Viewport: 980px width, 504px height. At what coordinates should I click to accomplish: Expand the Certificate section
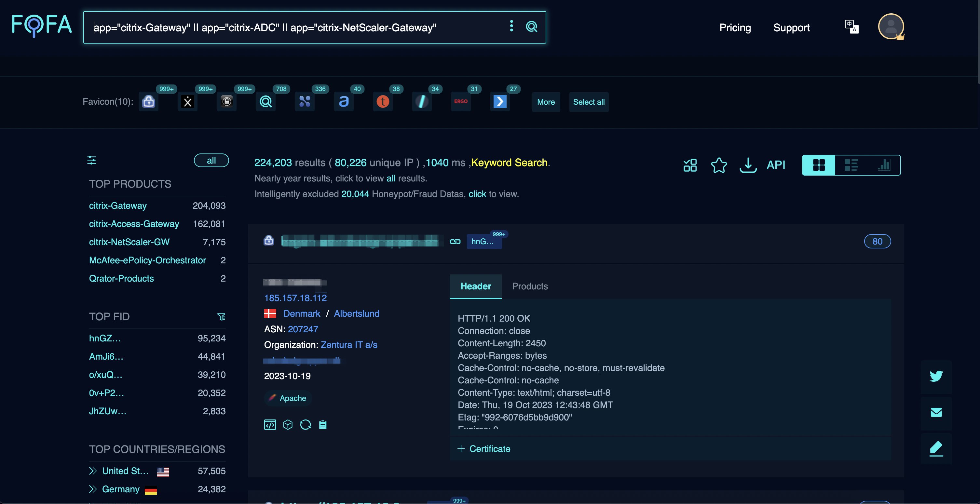click(x=483, y=448)
